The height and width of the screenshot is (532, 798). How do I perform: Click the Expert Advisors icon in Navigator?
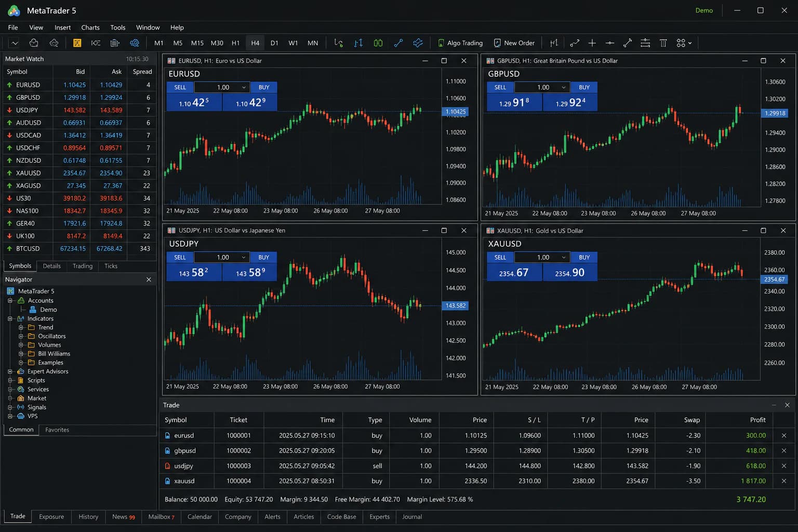[21, 371]
